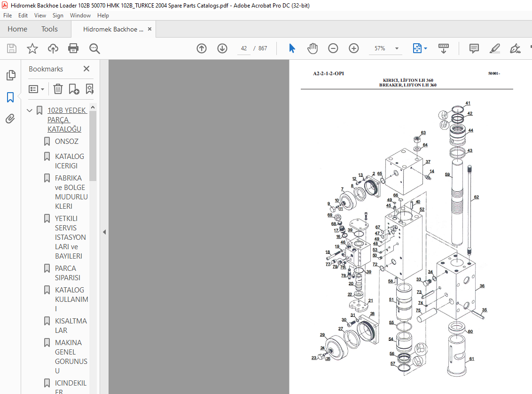Open the File menu

(8, 15)
